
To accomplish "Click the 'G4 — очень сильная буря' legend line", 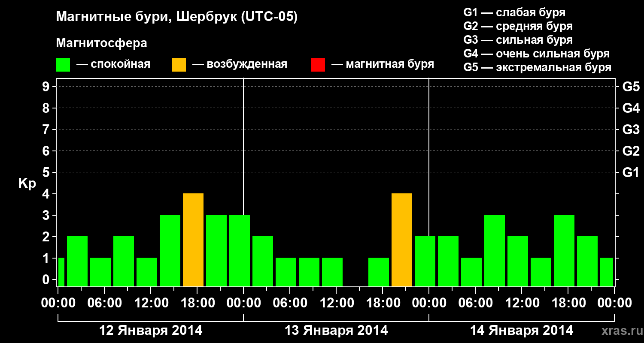I will click(537, 54).
